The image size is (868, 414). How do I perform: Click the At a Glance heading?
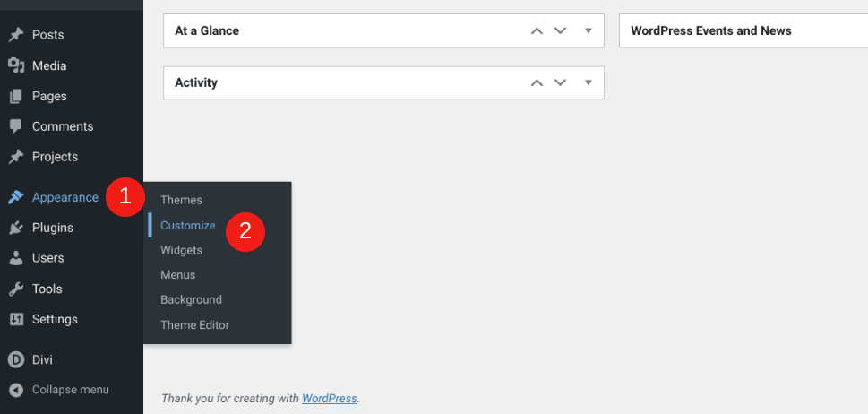coord(207,31)
